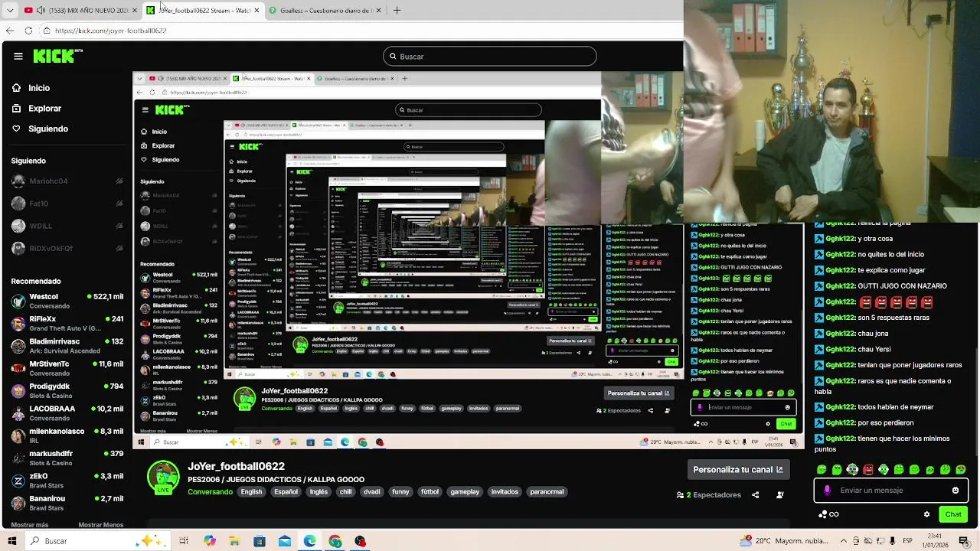Image resolution: width=980 pixels, height=551 pixels.
Task: Open the Kick hamburger sidebar menu
Action: pos(18,56)
